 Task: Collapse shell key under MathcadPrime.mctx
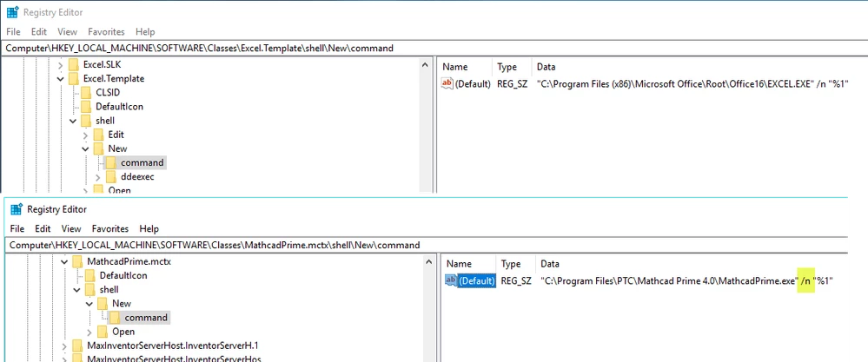point(76,290)
